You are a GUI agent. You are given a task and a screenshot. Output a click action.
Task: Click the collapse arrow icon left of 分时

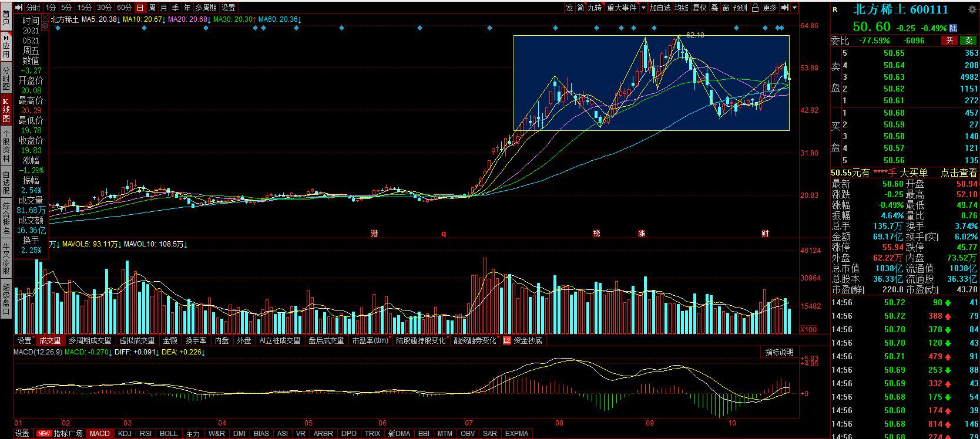coord(19,8)
